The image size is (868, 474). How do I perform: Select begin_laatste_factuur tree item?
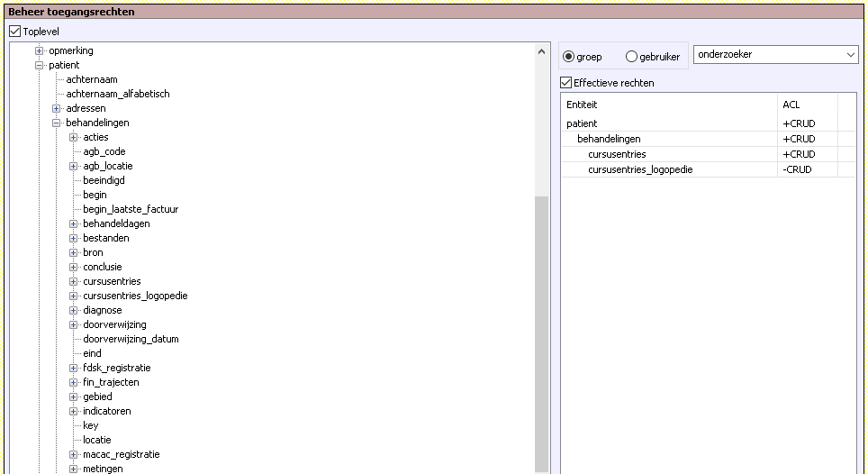131,209
